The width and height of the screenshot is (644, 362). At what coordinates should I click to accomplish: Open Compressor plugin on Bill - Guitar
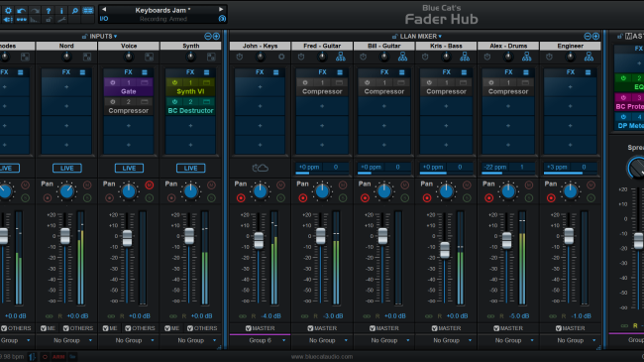(x=384, y=87)
